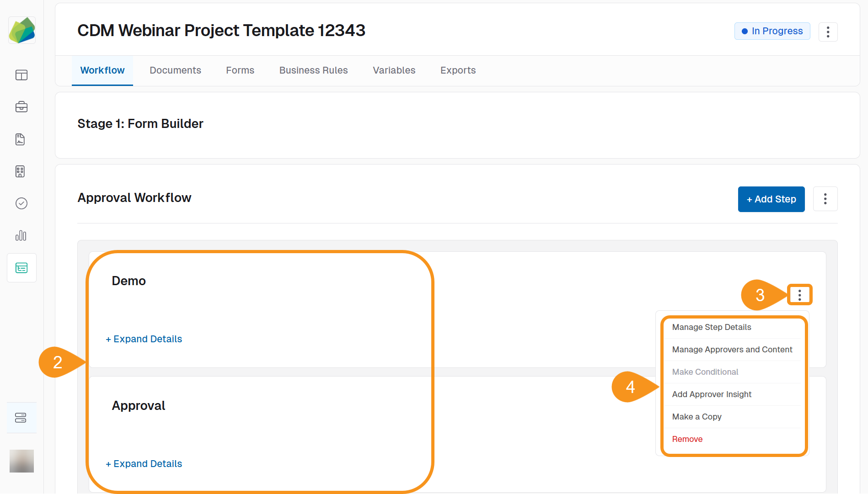Open the Approval Workflow overflow menu
Screen dimensions: 868x494
pyautogui.click(x=825, y=199)
